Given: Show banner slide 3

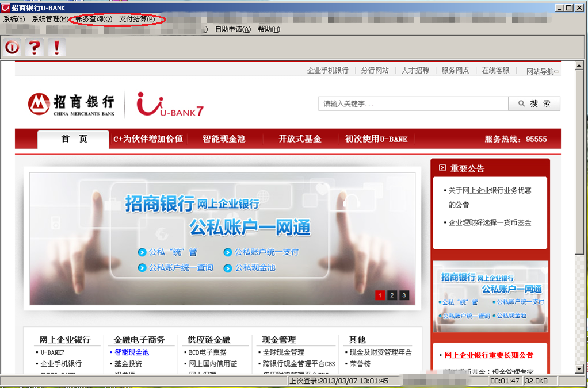Looking at the screenshot, I should point(404,295).
